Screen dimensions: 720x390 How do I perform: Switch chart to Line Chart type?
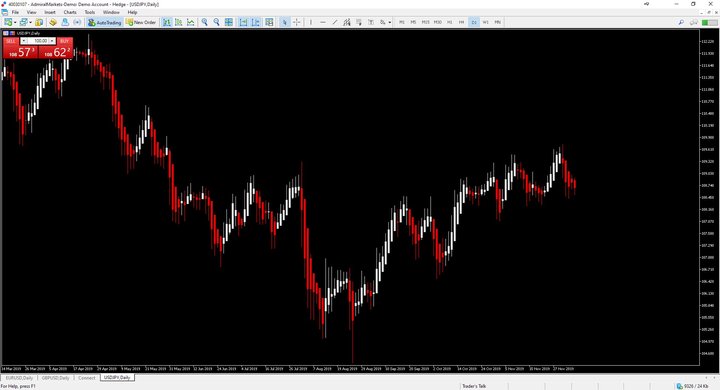191,22
